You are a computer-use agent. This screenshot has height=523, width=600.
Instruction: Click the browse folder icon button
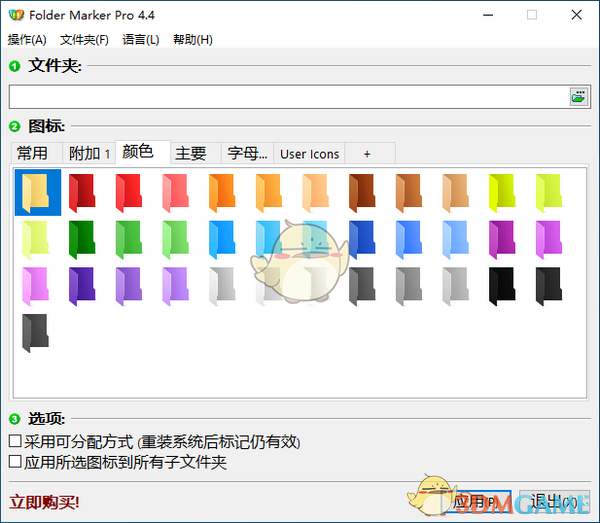coord(579,97)
